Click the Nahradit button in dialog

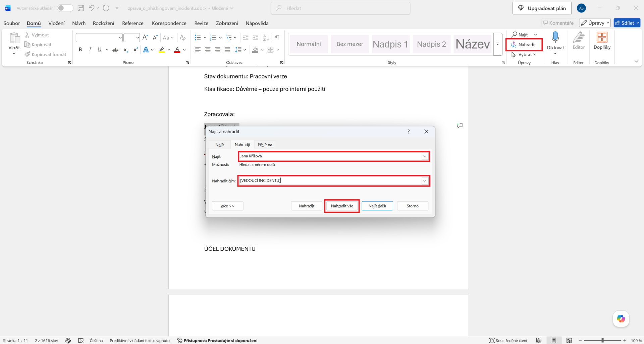pos(307,206)
